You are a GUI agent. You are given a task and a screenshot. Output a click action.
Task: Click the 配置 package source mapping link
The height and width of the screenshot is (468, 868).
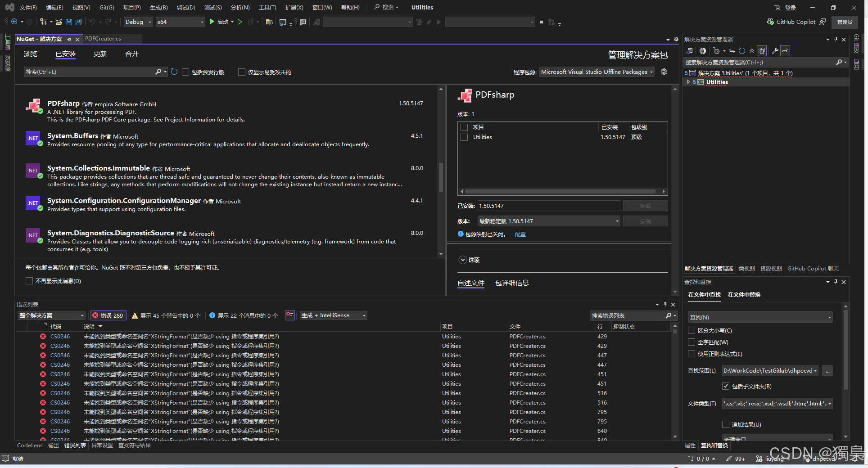click(x=520, y=234)
